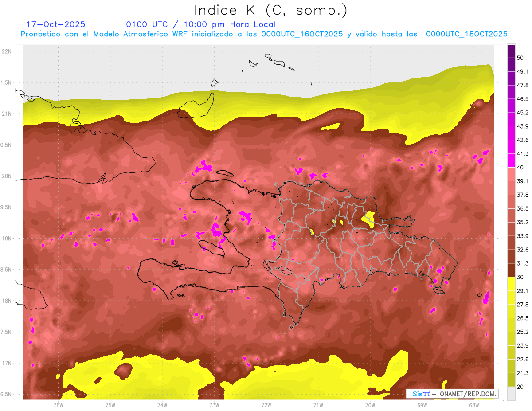
Task: Select the '0100 UTC / 10:00 pm Hora Local' timestamp
Action: tap(200, 24)
